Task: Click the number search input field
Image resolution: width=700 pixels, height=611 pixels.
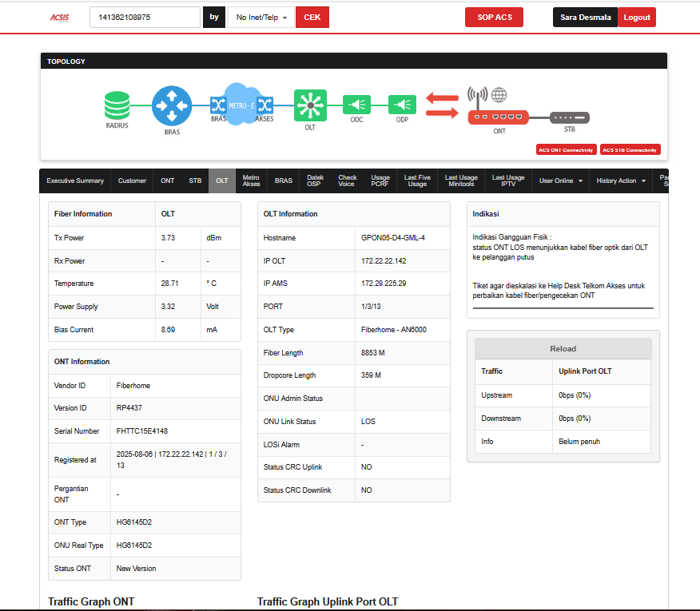Action: pos(145,18)
